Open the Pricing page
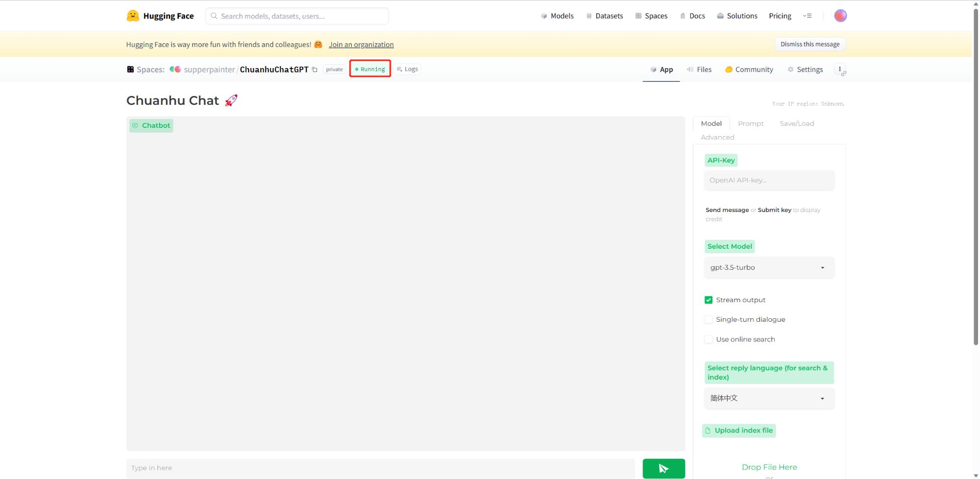This screenshot has height=479, width=980. click(x=780, y=16)
